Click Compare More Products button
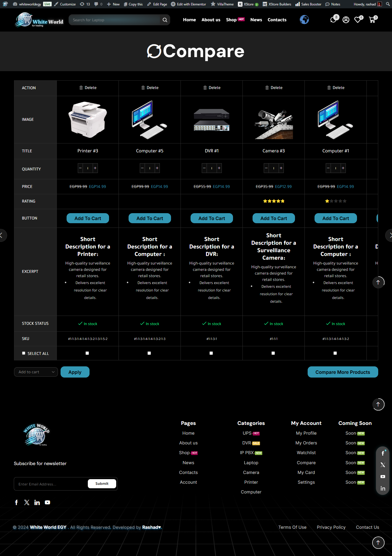This screenshot has height=556, width=392. tap(343, 372)
